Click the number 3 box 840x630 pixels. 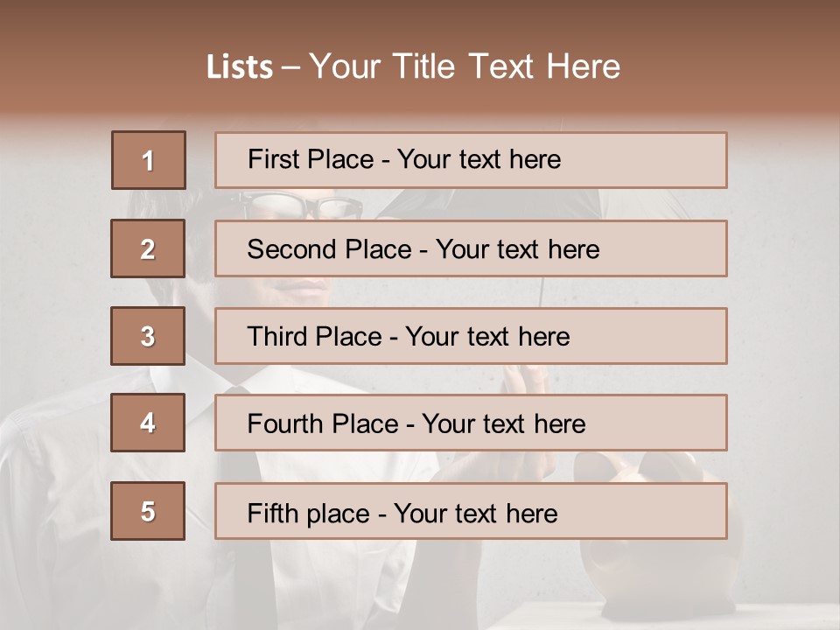pos(148,336)
